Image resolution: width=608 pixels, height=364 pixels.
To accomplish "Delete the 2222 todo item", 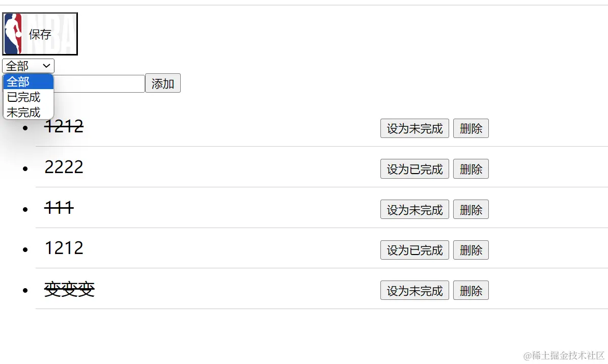I will (x=471, y=169).
